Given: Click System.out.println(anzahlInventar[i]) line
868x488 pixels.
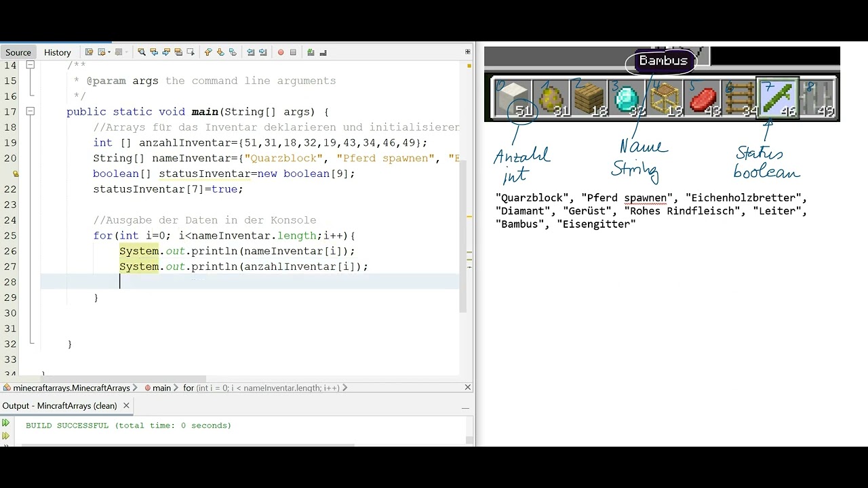Looking at the screenshot, I should [x=243, y=267].
